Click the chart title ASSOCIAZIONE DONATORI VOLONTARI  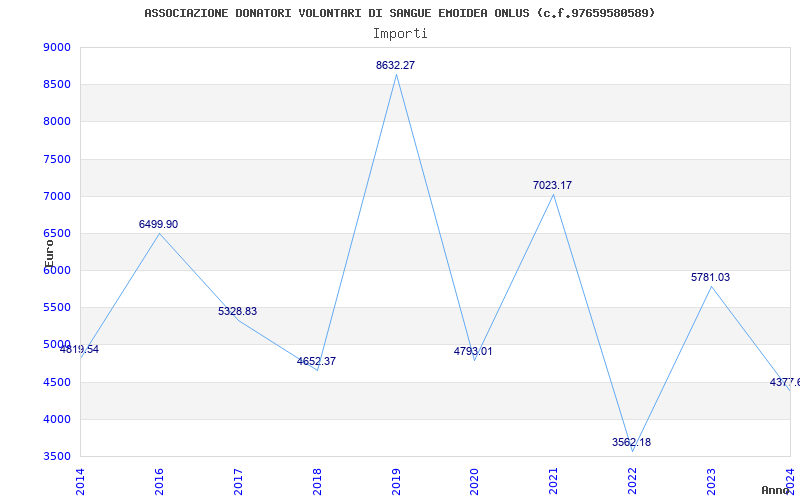coord(399,13)
